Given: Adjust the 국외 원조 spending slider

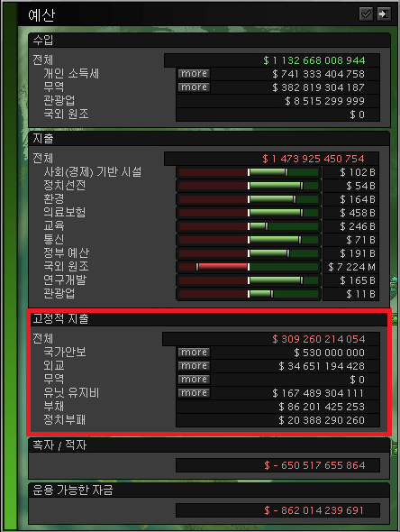Looking at the screenshot, I should pos(249,267).
